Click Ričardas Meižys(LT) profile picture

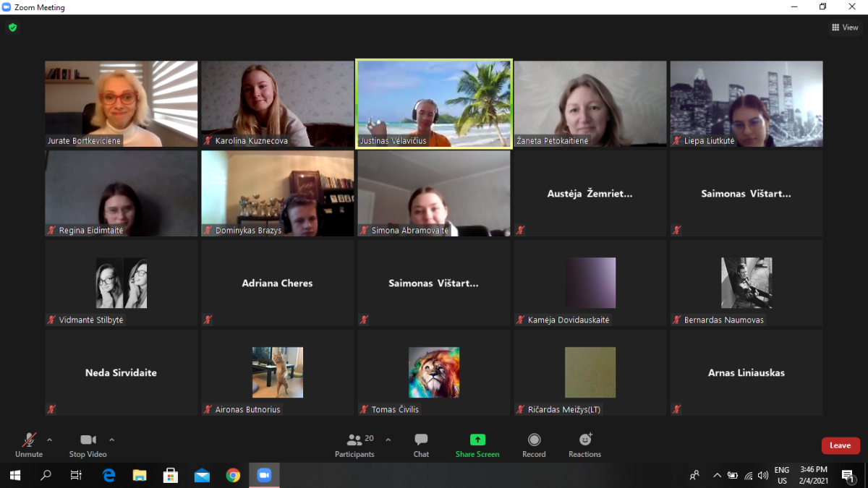(x=590, y=372)
